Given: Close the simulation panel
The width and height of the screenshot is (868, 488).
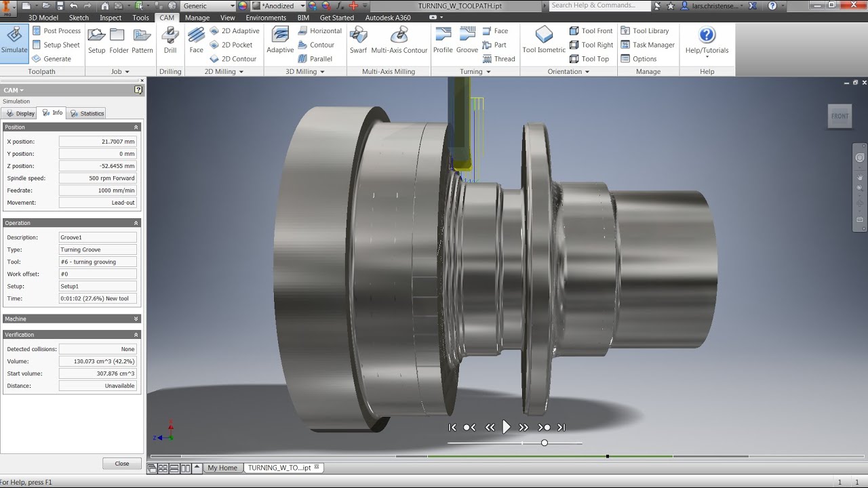Looking at the screenshot, I should pyautogui.click(x=122, y=464).
